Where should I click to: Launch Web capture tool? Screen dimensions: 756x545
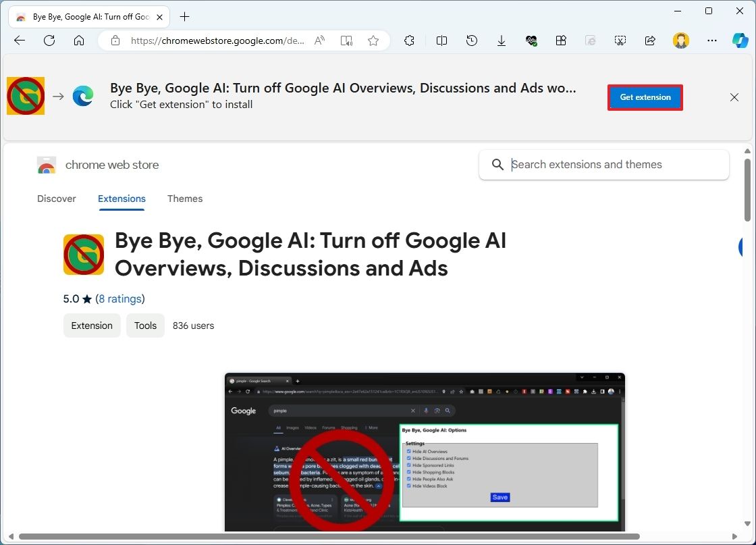click(620, 41)
